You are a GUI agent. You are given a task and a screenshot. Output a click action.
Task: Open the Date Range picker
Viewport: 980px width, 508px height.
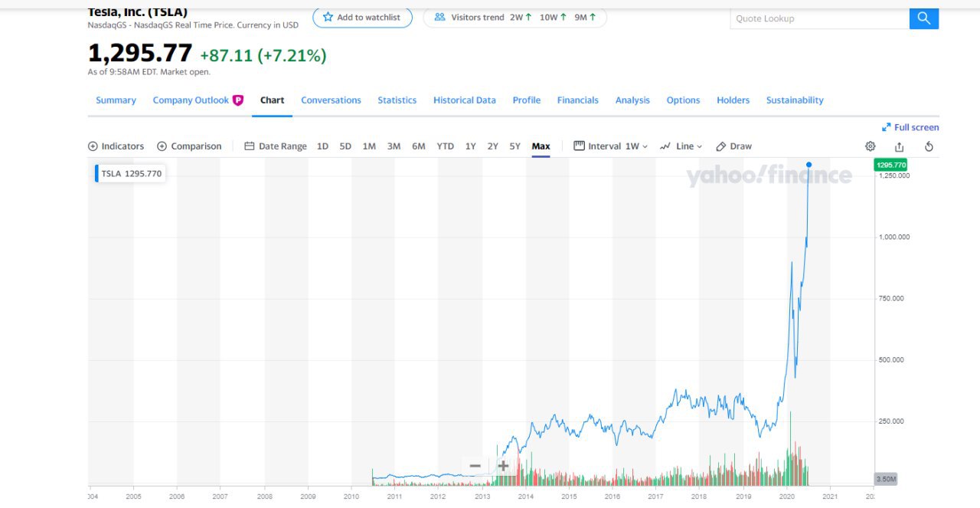coord(276,146)
